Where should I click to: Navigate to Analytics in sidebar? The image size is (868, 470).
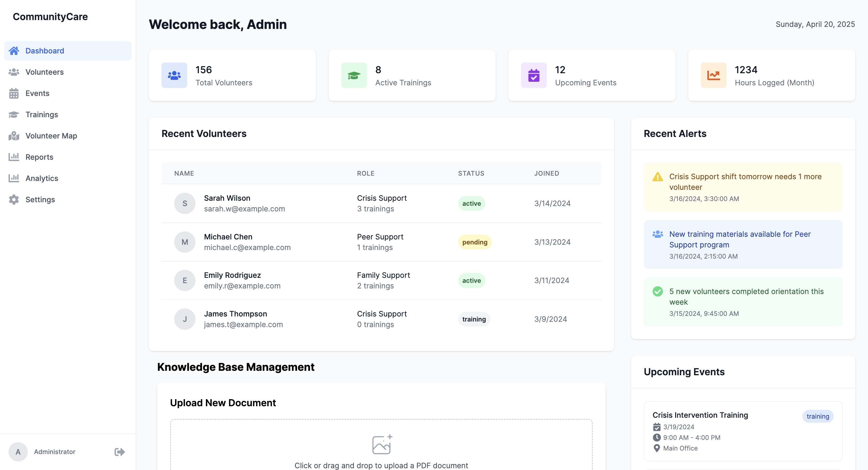point(42,178)
